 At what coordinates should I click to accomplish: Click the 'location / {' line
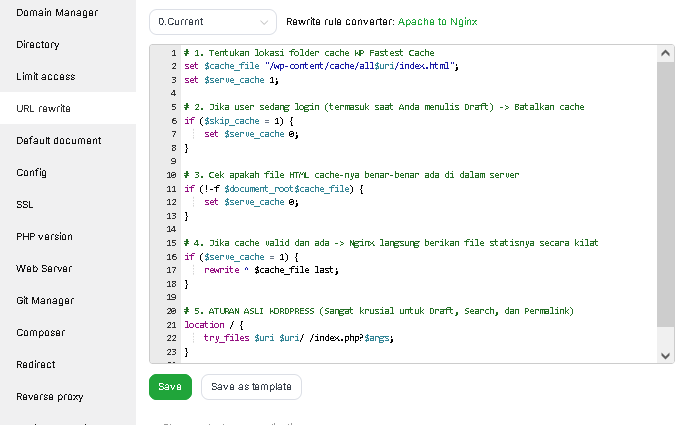[214, 325]
